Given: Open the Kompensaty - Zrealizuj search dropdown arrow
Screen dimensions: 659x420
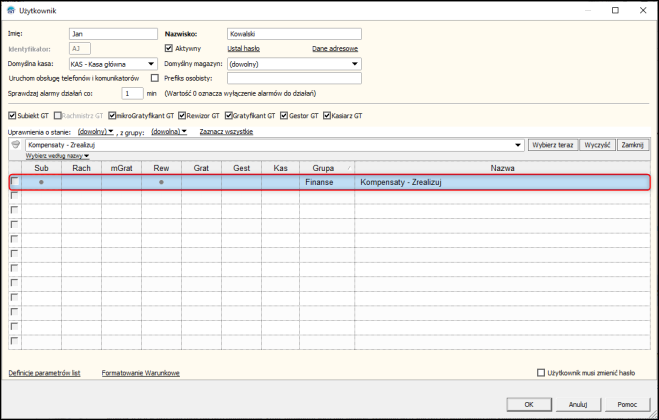Looking at the screenshot, I should point(518,145).
